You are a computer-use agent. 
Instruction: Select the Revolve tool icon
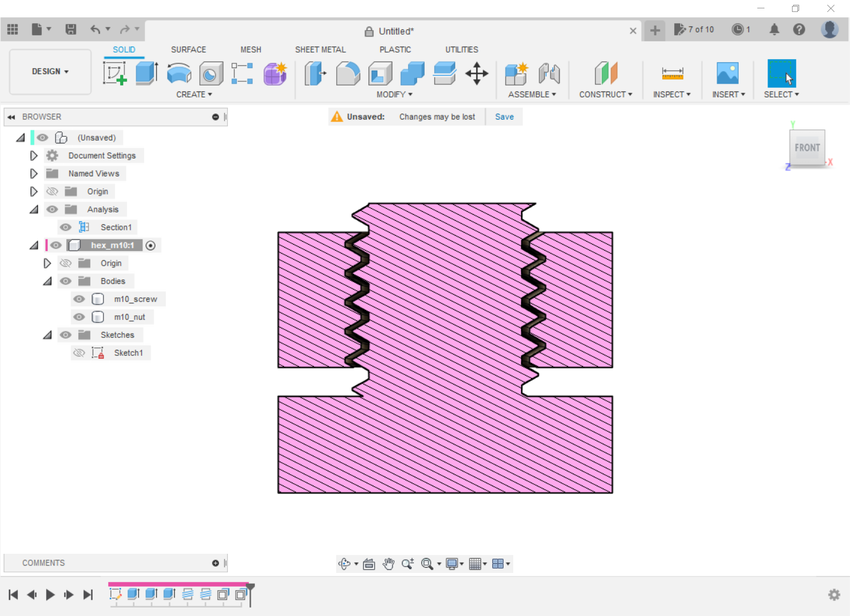[x=179, y=74]
